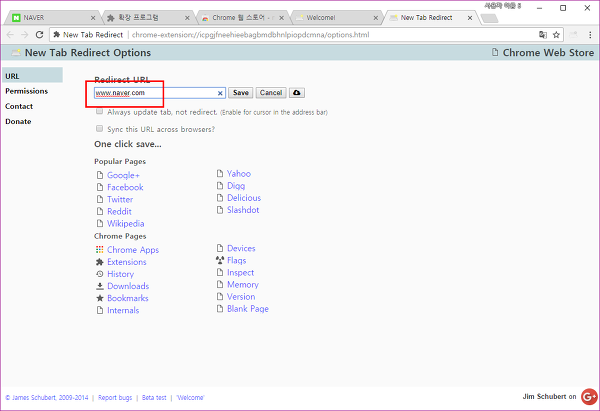The height and width of the screenshot is (411, 600).
Task: Click the Flags radiation icon
Action: [x=220, y=260]
